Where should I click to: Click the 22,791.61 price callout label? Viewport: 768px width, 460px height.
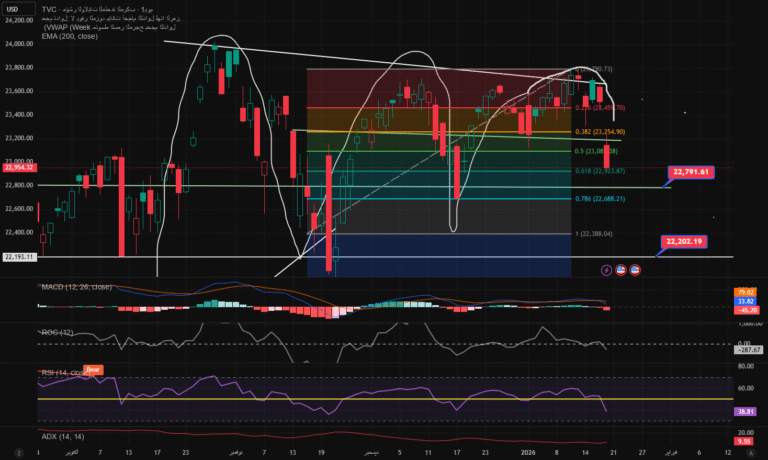click(691, 172)
